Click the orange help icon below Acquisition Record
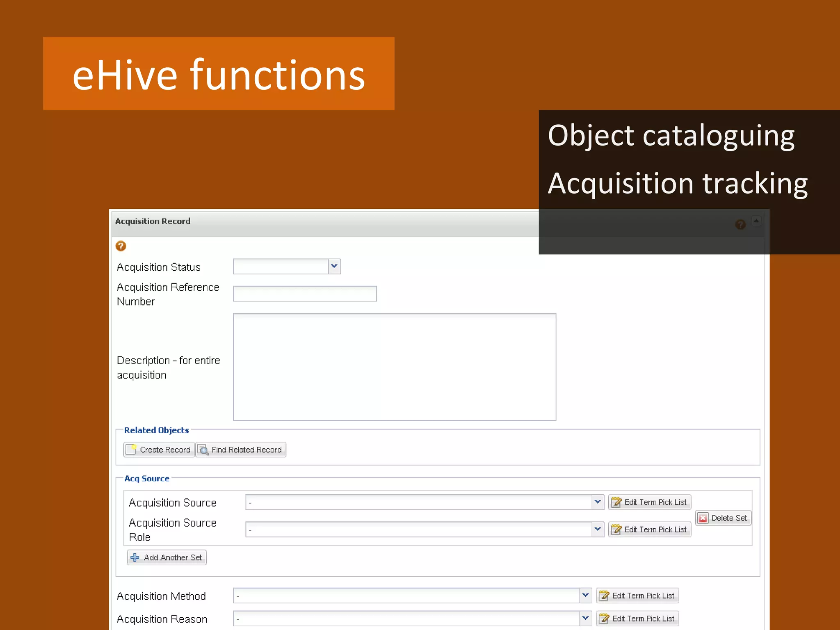 point(121,246)
